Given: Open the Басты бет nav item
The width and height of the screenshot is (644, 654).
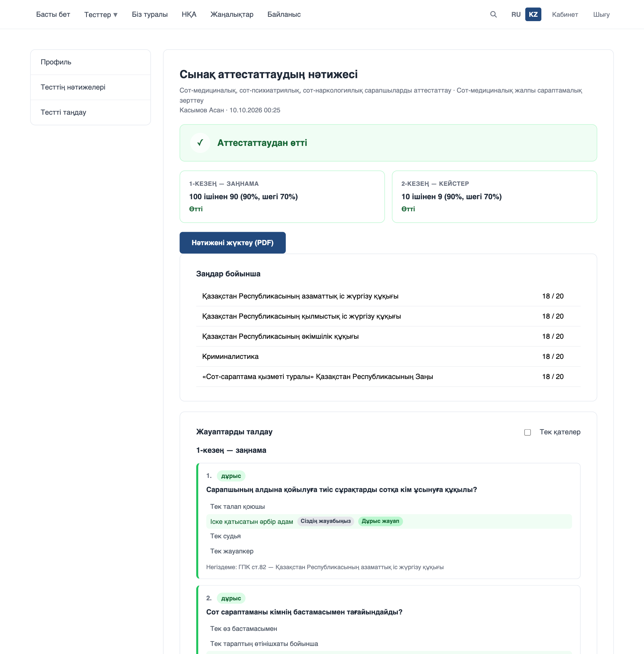Looking at the screenshot, I should (53, 14).
